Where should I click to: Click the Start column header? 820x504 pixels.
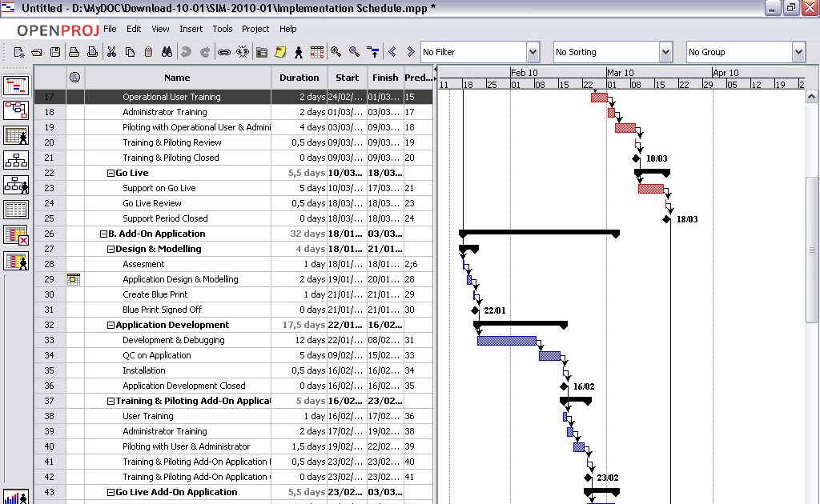click(x=348, y=78)
